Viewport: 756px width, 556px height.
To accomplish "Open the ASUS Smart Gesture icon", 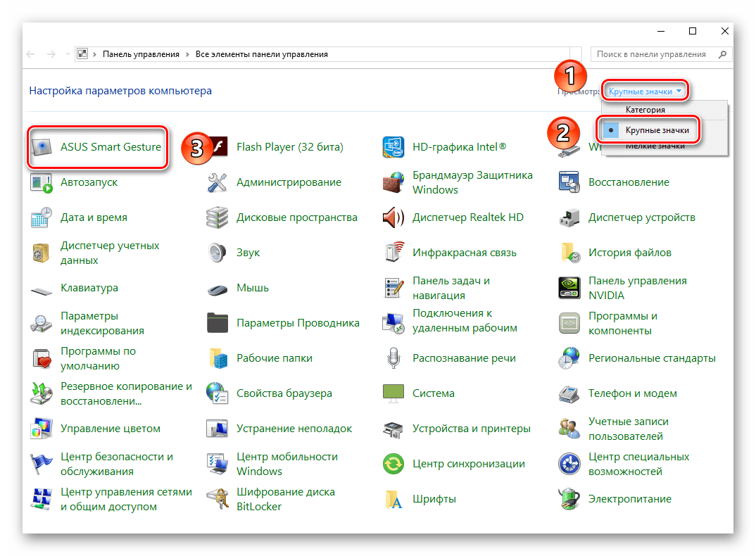I will pos(42,147).
